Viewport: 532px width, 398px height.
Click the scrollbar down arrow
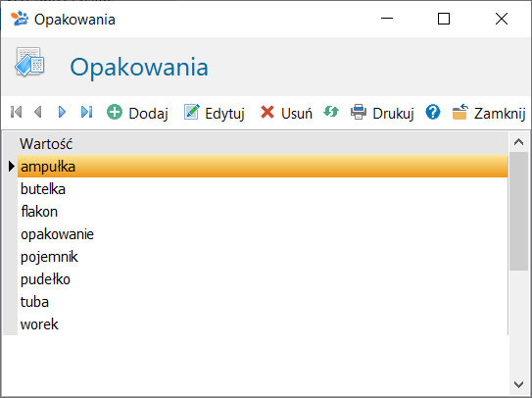(x=518, y=384)
